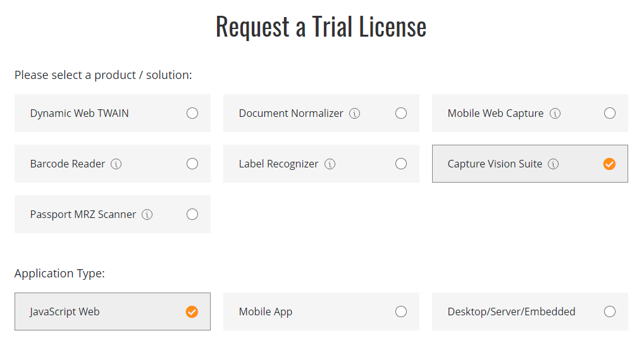Select the Mobile App radio button
The width and height of the screenshot is (644, 357).
tap(401, 312)
